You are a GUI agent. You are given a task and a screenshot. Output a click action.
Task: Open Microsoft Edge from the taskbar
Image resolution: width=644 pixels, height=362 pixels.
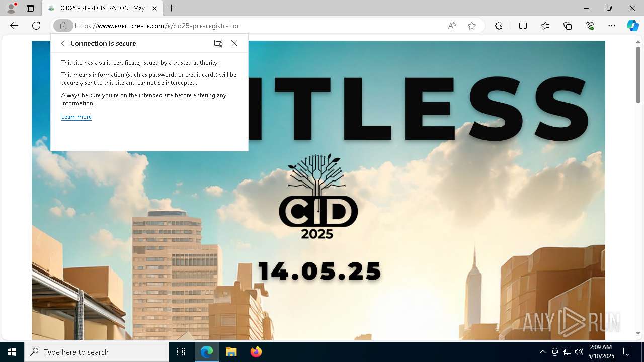(x=207, y=352)
